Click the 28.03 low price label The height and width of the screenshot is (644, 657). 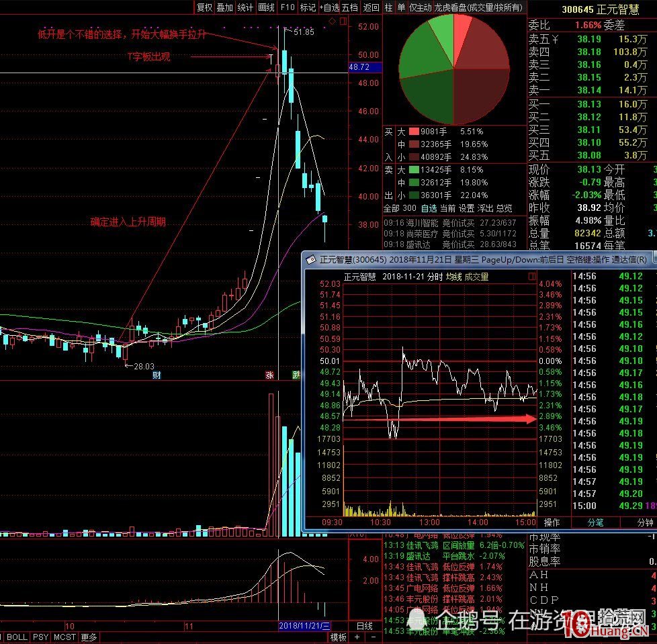coord(144,367)
